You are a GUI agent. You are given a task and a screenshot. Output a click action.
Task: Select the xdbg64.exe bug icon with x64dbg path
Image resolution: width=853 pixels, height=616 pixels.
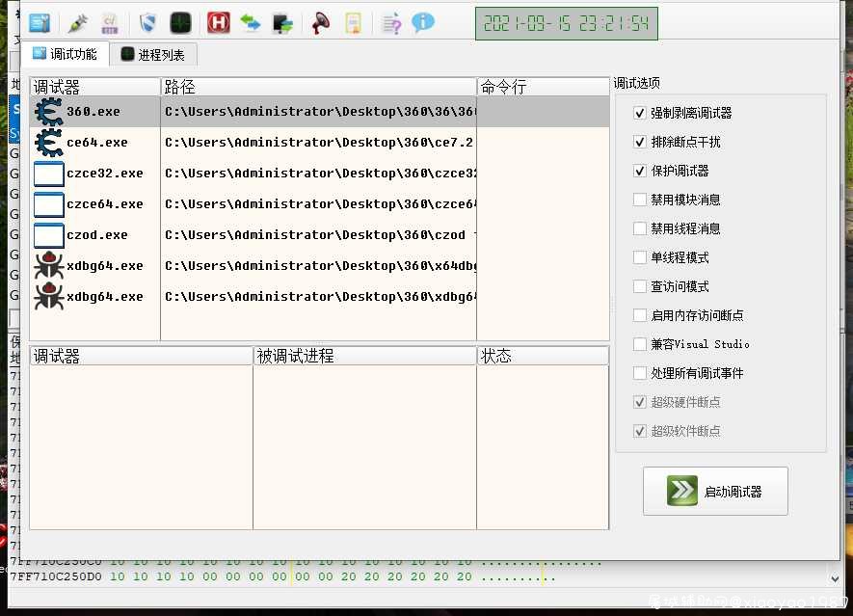[49, 265]
